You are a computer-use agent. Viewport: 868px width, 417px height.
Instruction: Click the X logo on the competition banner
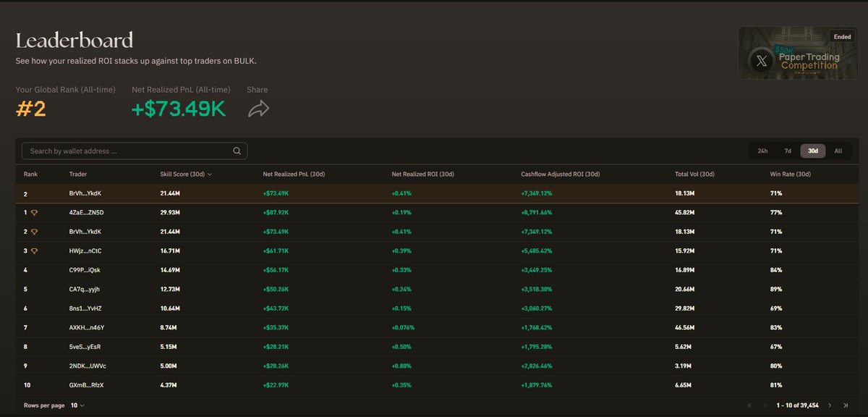(x=761, y=61)
